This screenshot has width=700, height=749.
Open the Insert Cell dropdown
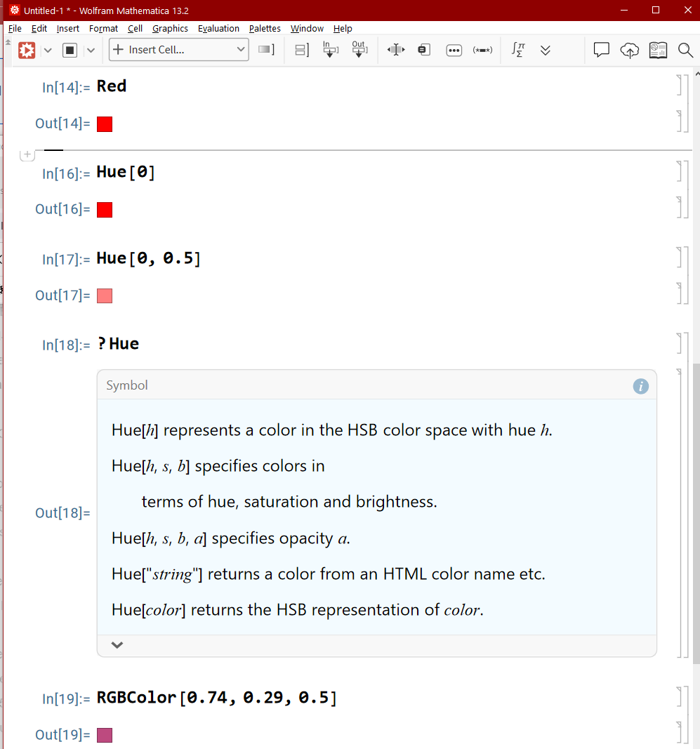click(x=179, y=50)
